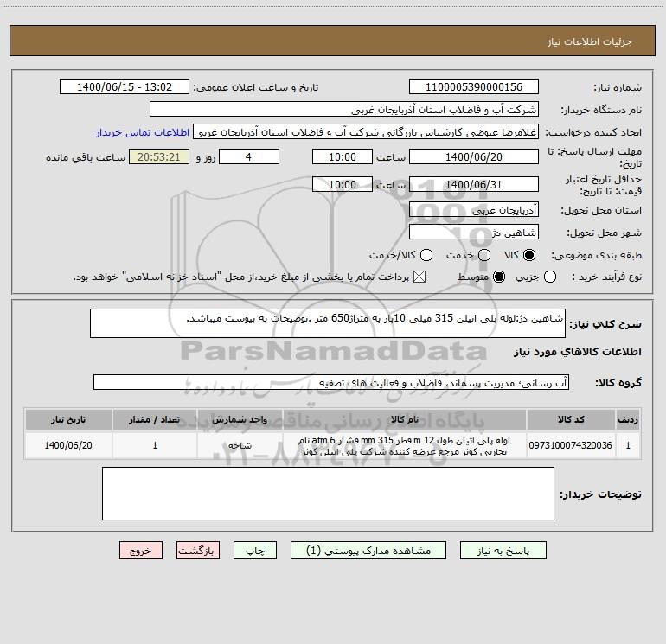
Task: Select the کالا radio button
Action: 529,255
